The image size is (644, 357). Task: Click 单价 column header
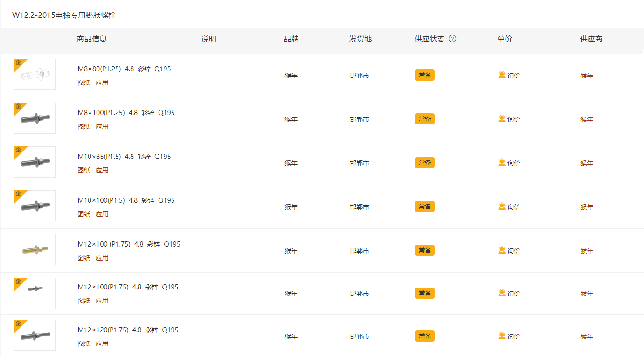[505, 39]
